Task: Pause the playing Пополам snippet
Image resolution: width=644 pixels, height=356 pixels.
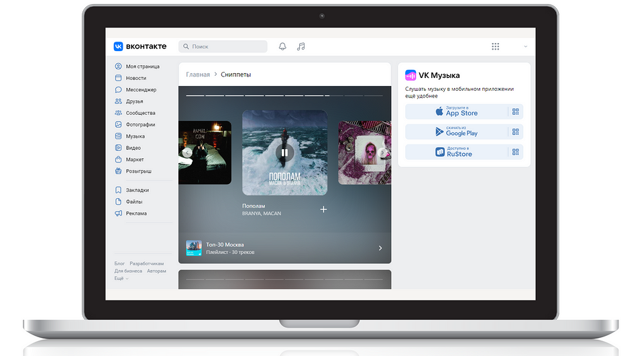Action: [x=284, y=152]
